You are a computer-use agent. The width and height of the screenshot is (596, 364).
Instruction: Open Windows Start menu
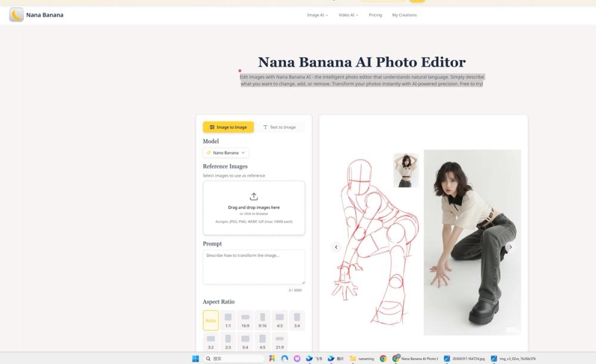tap(195, 359)
